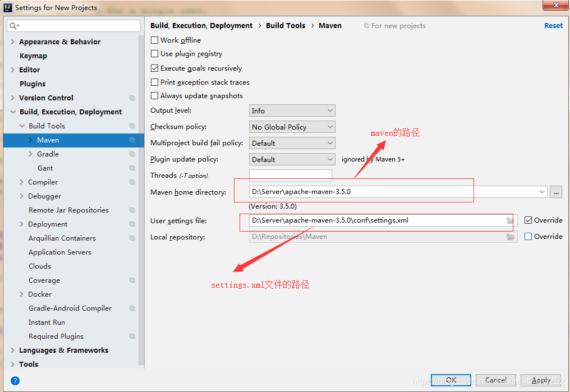The height and width of the screenshot is (392, 570).
Task: Click the OK button
Action: click(451, 380)
